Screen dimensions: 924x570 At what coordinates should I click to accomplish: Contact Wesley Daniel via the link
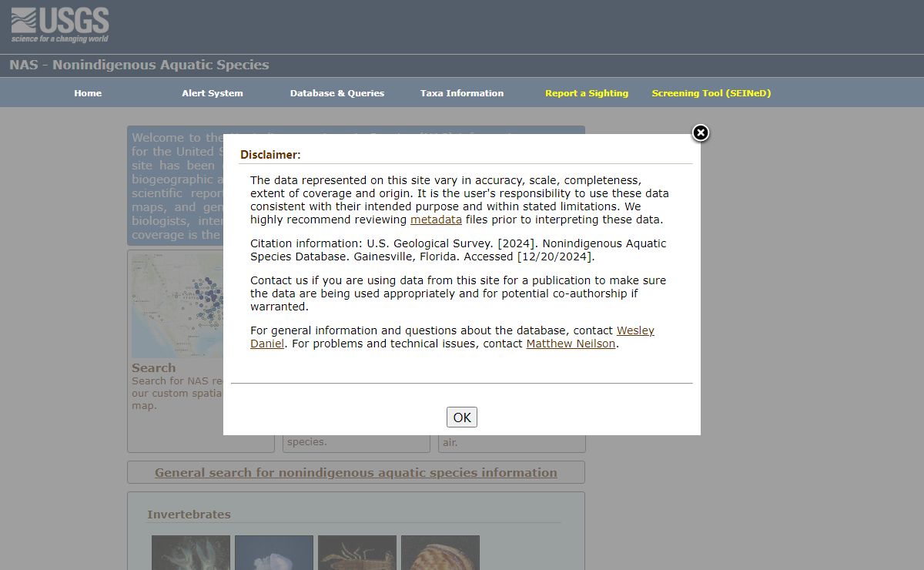[452, 337]
